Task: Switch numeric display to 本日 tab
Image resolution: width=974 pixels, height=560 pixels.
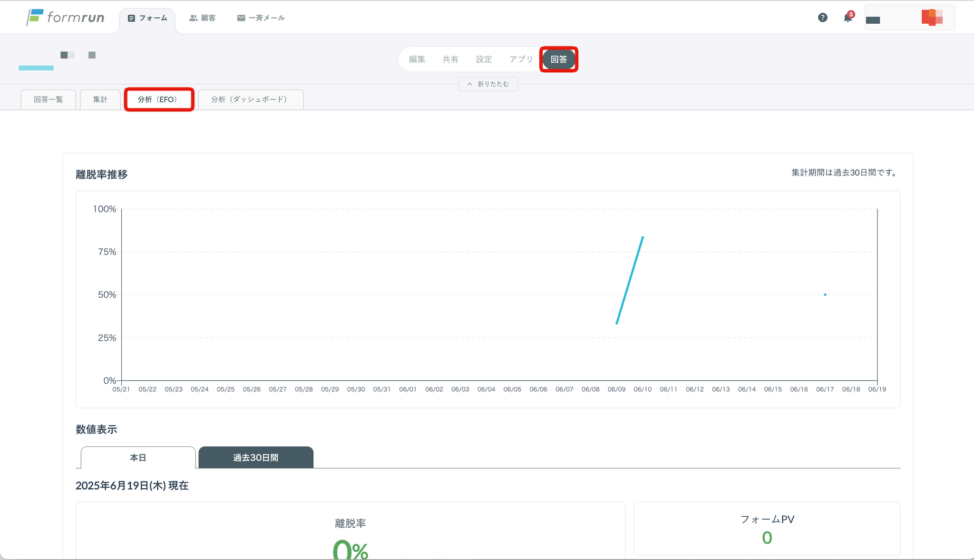Action: [x=138, y=457]
